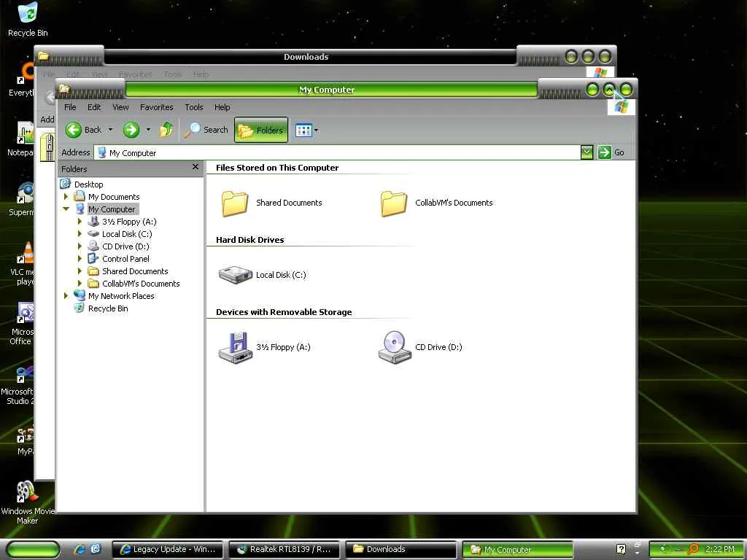Viewport: 747px width, 560px height.
Task: Open the Favorites menu in My Computer
Action: (x=156, y=107)
